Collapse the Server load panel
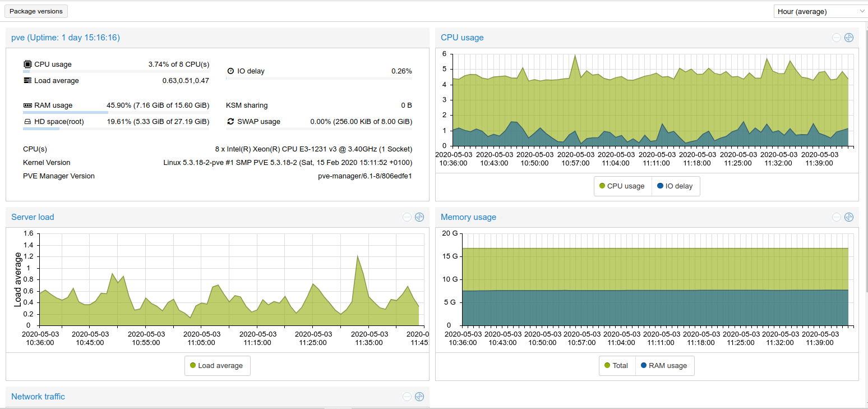 coord(406,217)
